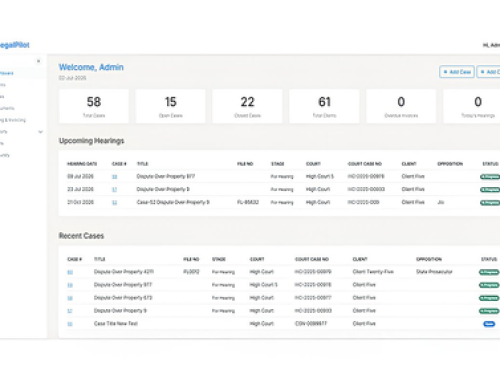Click the 'Recent Cases' section heading
The width and height of the screenshot is (500, 370).
(x=81, y=236)
